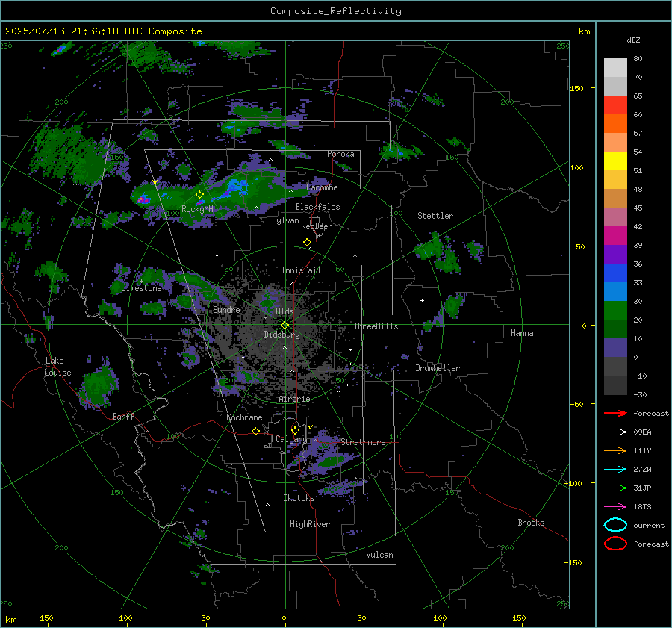The height and width of the screenshot is (628, 672).
Task: Click the bright yellow swatch in dBZ legend
Action: coord(615,161)
